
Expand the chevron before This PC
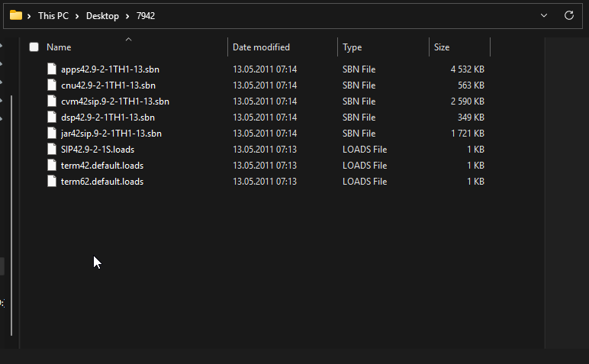point(29,16)
